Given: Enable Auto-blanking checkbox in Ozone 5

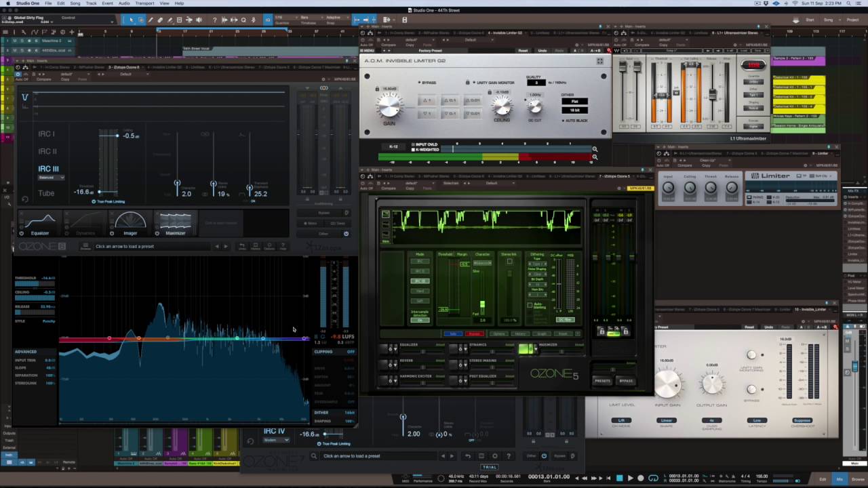Looking at the screenshot, I should pos(530,305).
